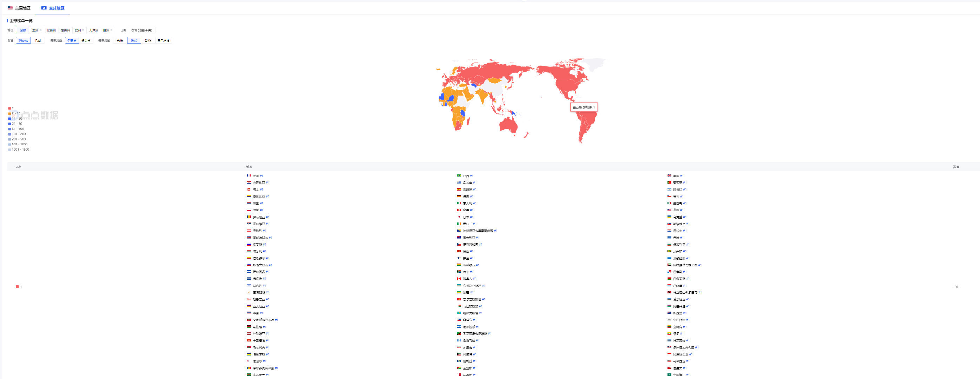Click the 俄罗斯 flag icon
The width and height of the screenshot is (980, 379).
pos(249,244)
